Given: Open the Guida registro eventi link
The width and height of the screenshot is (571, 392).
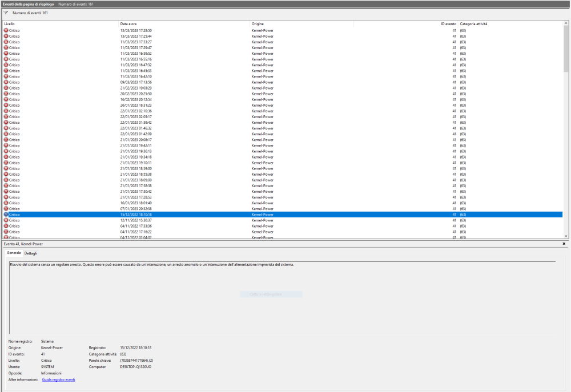Looking at the screenshot, I should [x=58, y=379].
